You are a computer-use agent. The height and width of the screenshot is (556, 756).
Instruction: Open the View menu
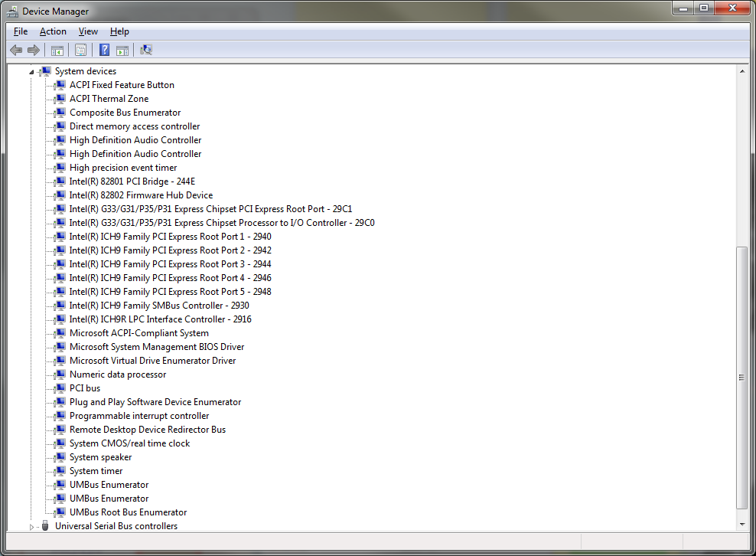pyautogui.click(x=88, y=31)
